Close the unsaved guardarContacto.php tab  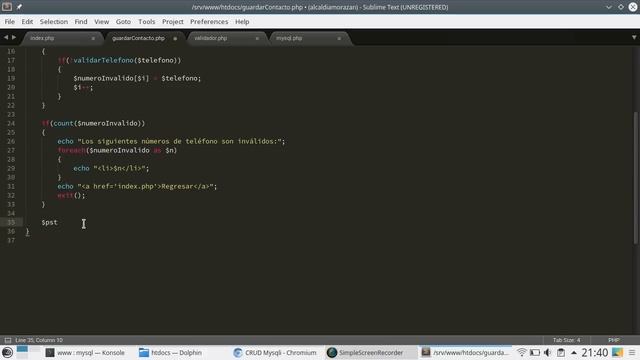175,38
